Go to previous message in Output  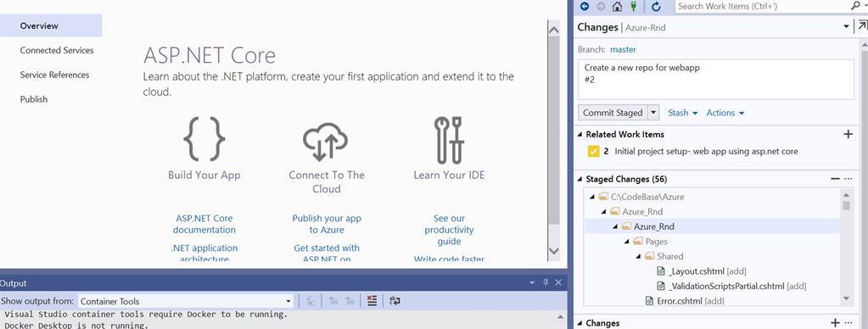[333, 301]
